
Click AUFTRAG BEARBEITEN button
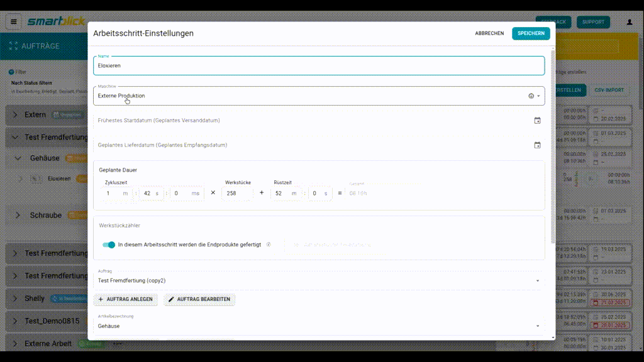[x=199, y=299]
